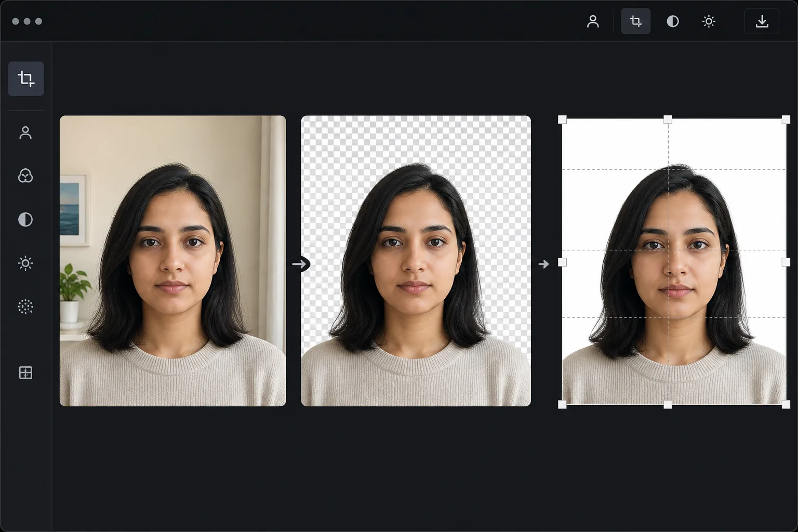Viewport: 798px width, 532px height.
Task: Open the brightness sun tool in sidebar
Action: click(25, 263)
